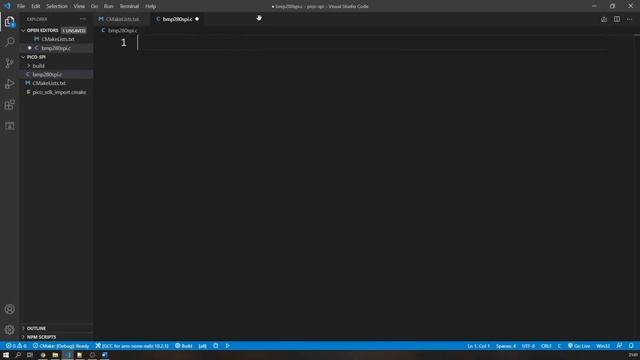
Task: Click the Go Live status button
Action: click(x=579, y=346)
